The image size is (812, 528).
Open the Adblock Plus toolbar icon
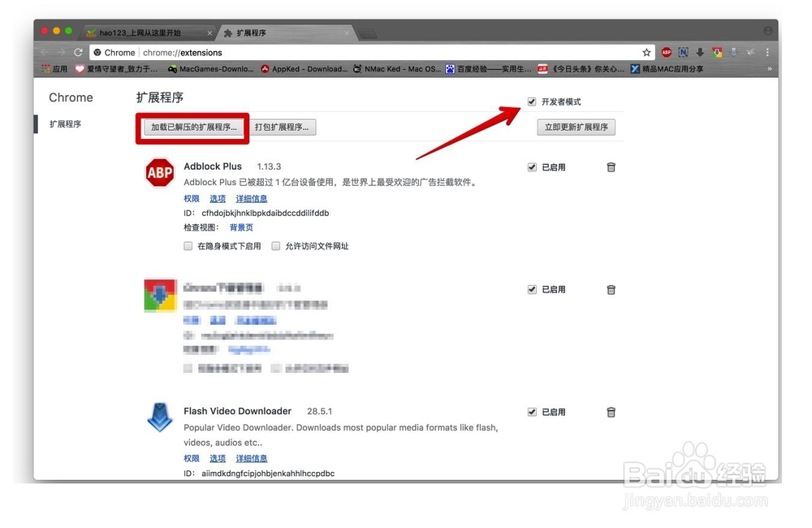tap(667, 52)
